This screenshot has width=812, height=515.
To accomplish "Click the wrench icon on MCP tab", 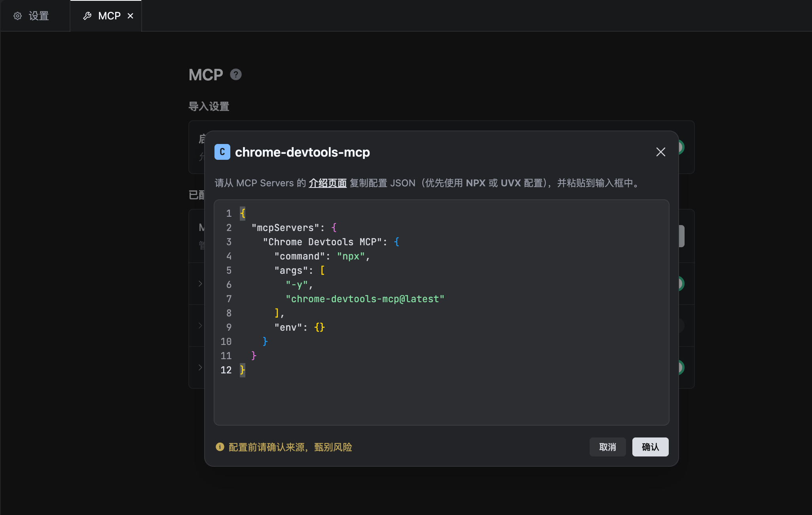I will [87, 16].
